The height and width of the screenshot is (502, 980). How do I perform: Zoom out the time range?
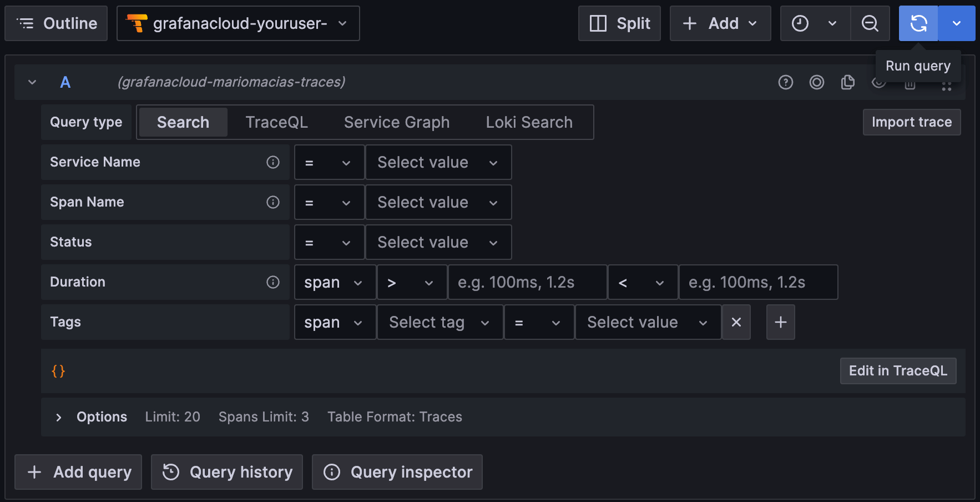870,23
